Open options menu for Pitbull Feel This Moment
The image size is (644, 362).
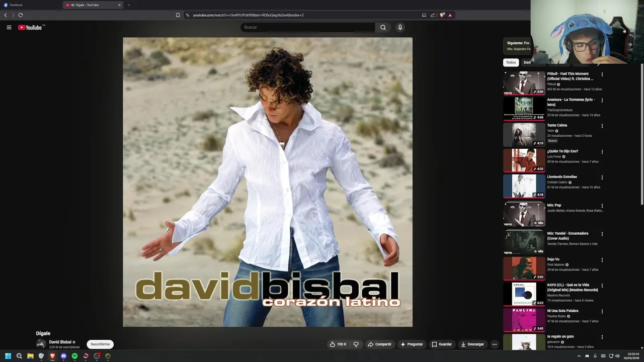pyautogui.click(x=602, y=74)
